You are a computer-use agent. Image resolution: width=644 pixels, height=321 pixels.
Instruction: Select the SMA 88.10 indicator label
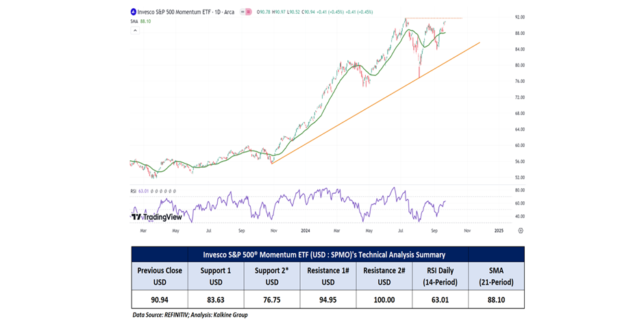click(x=141, y=21)
